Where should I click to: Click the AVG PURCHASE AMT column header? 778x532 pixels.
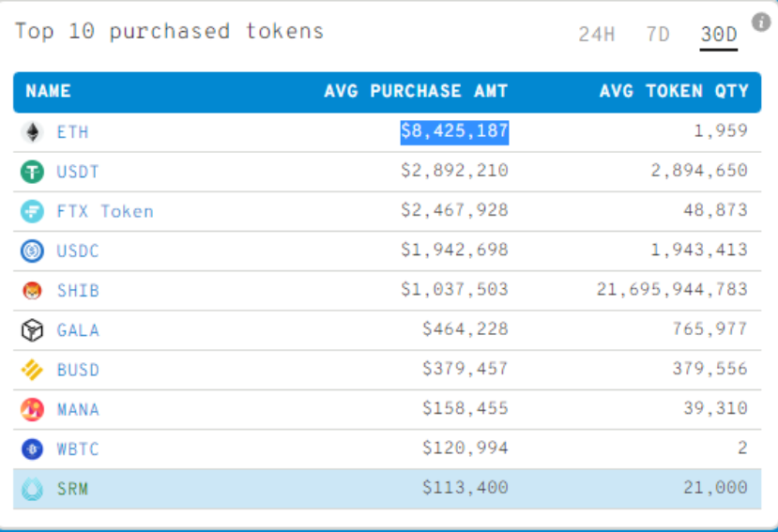point(416,91)
